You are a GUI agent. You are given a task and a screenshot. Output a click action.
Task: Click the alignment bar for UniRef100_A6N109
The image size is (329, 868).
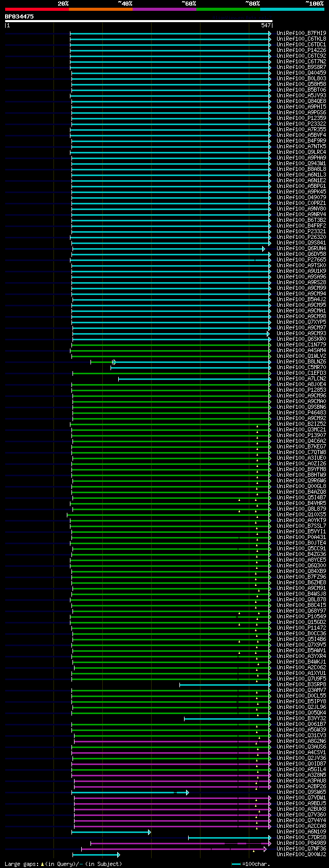pos(111,832)
